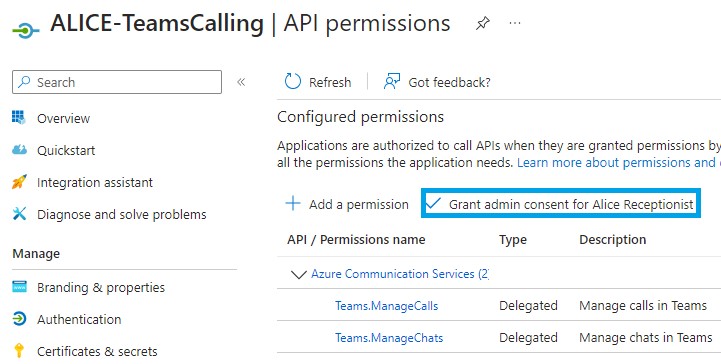The height and width of the screenshot is (364, 721).
Task: Click into the sidebar Search field
Action: [x=117, y=82]
